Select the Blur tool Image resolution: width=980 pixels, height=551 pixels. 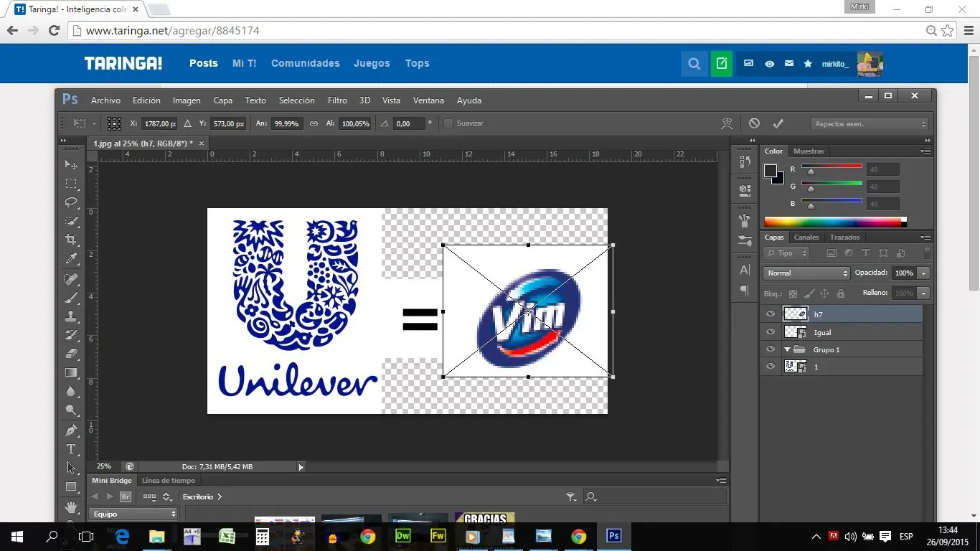point(71,391)
